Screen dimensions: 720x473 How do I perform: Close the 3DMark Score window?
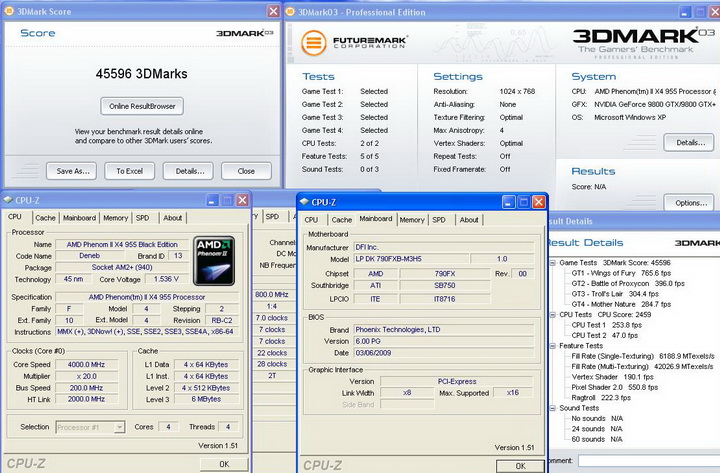pos(274,11)
